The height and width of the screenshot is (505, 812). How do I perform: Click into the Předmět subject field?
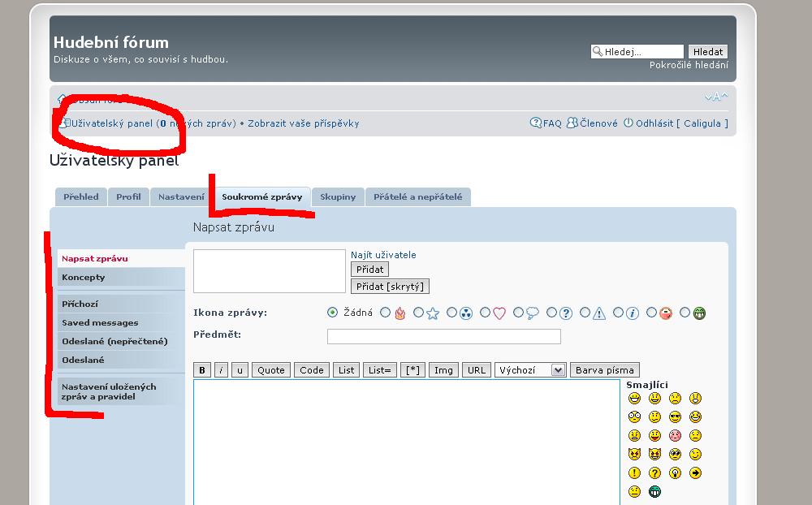443,336
